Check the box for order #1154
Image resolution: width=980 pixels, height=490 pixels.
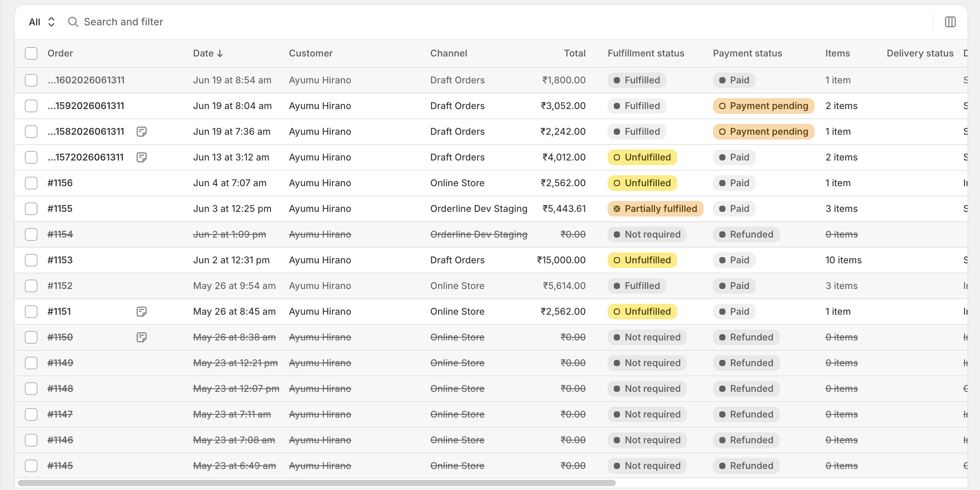tap(31, 234)
